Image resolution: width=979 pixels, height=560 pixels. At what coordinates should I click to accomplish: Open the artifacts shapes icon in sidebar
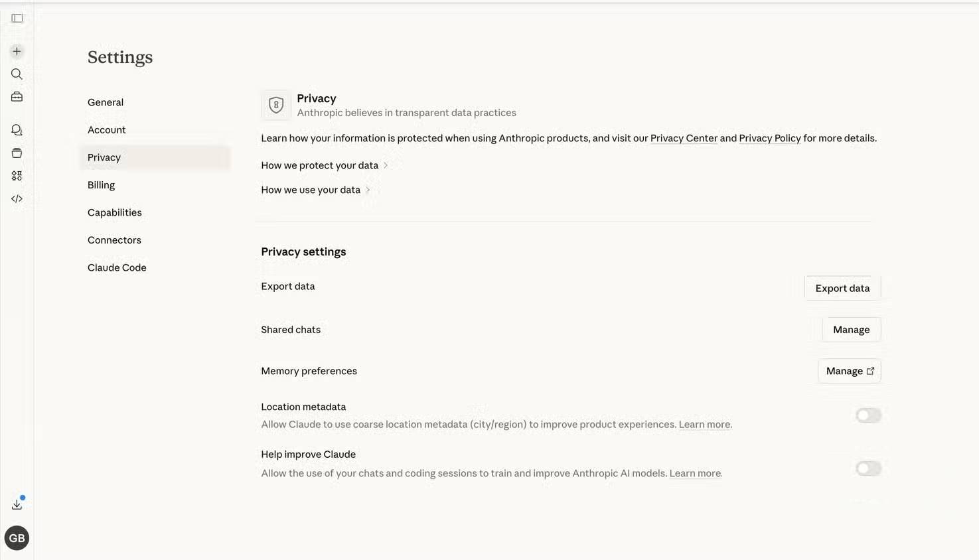click(x=17, y=176)
